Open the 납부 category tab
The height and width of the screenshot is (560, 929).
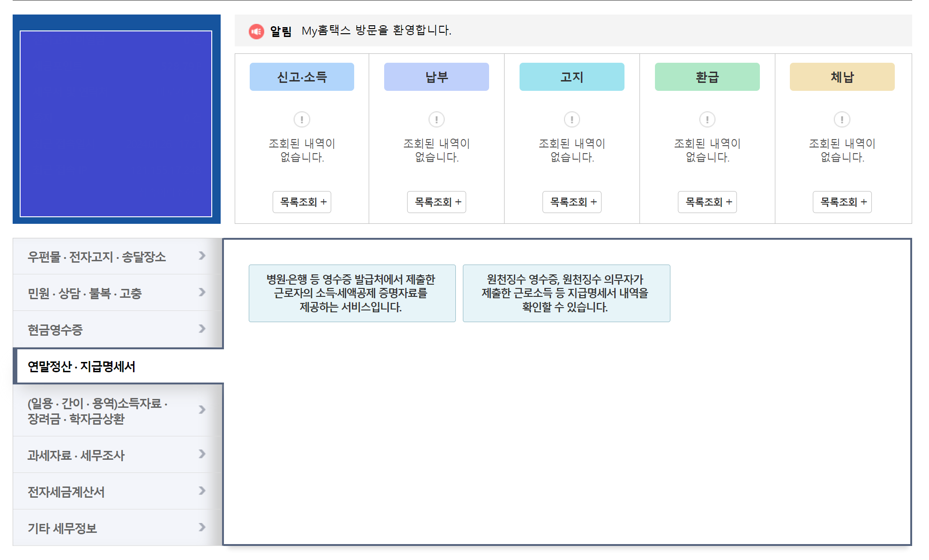point(437,77)
